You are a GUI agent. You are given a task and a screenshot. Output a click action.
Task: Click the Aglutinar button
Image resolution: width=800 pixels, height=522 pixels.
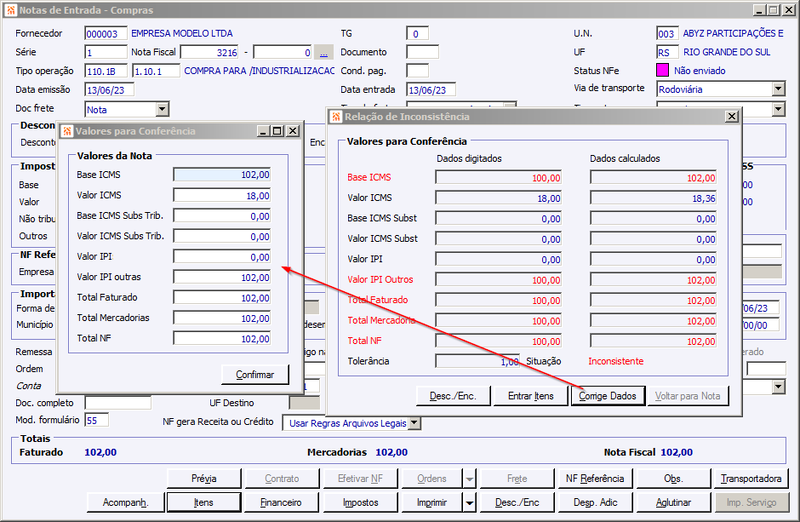(673, 503)
